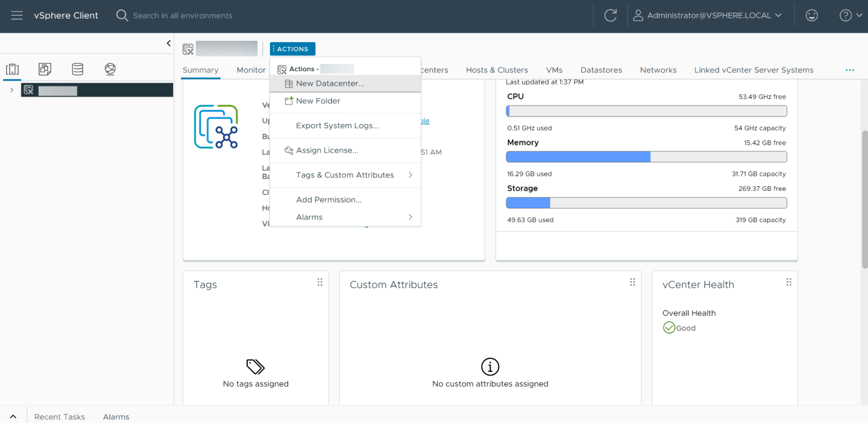The image size is (868, 423).
Task: Click the refresh icon in top bar
Action: click(x=610, y=16)
